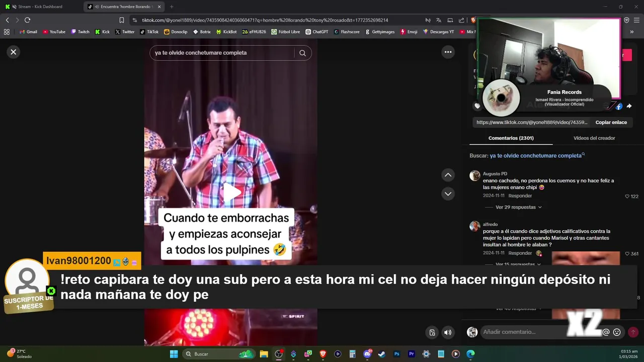This screenshot has width=644, height=362.
Task: Open the Windows Start menu
Action: [174, 354]
